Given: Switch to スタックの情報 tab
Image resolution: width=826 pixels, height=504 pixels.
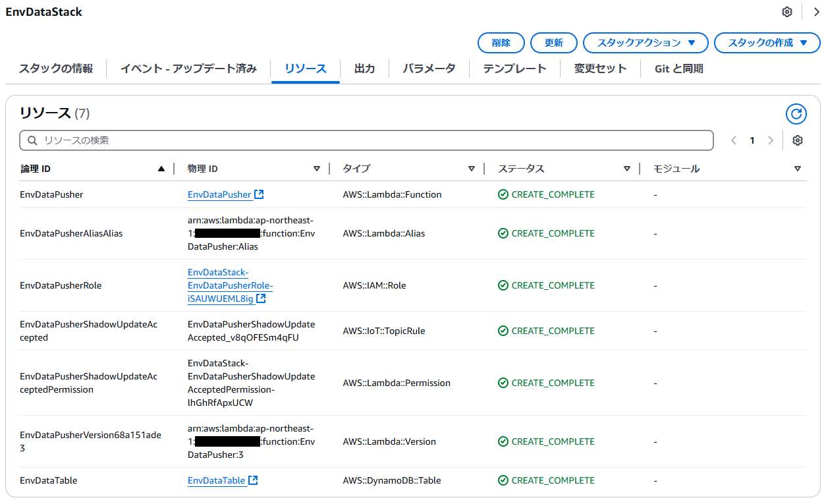Looking at the screenshot, I should (x=56, y=69).
